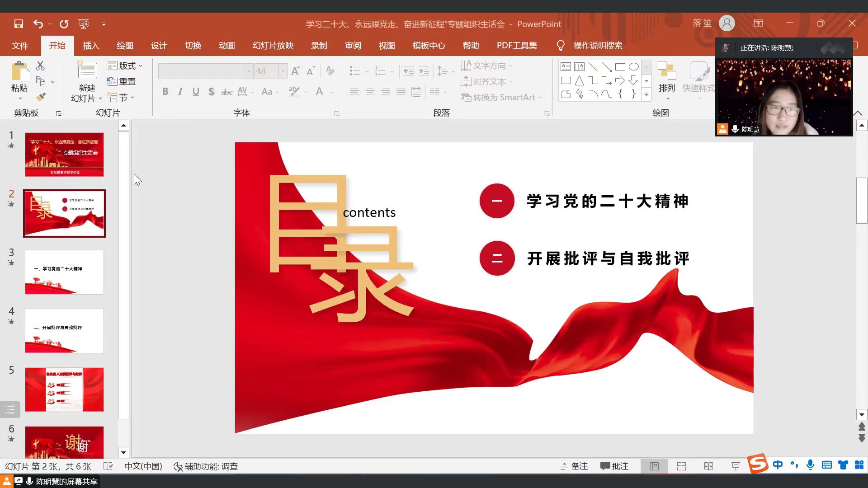Start slideshow from the status bar icon
Image resolution: width=868 pixels, height=488 pixels.
pyautogui.click(x=736, y=466)
